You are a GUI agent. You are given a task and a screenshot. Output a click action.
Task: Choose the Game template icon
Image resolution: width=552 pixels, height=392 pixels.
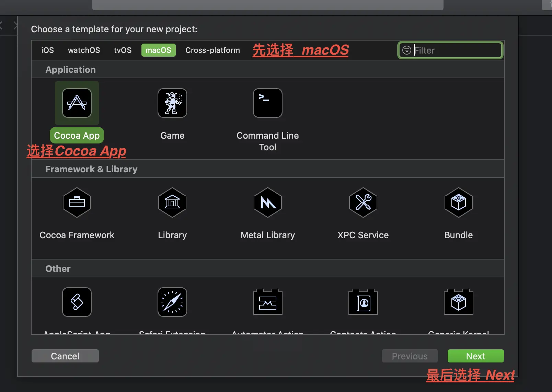(x=172, y=103)
